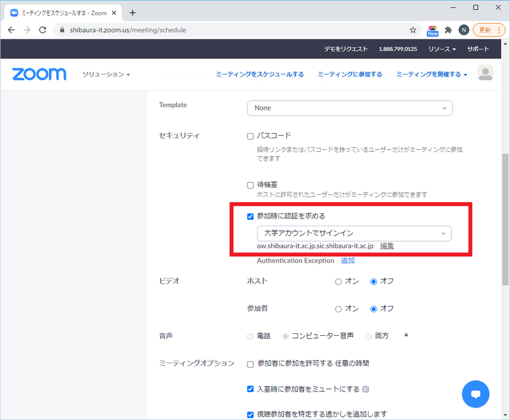Open the rainbow New extension icon
The width and height of the screenshot is (510, 420).
(x=433, y=31)
